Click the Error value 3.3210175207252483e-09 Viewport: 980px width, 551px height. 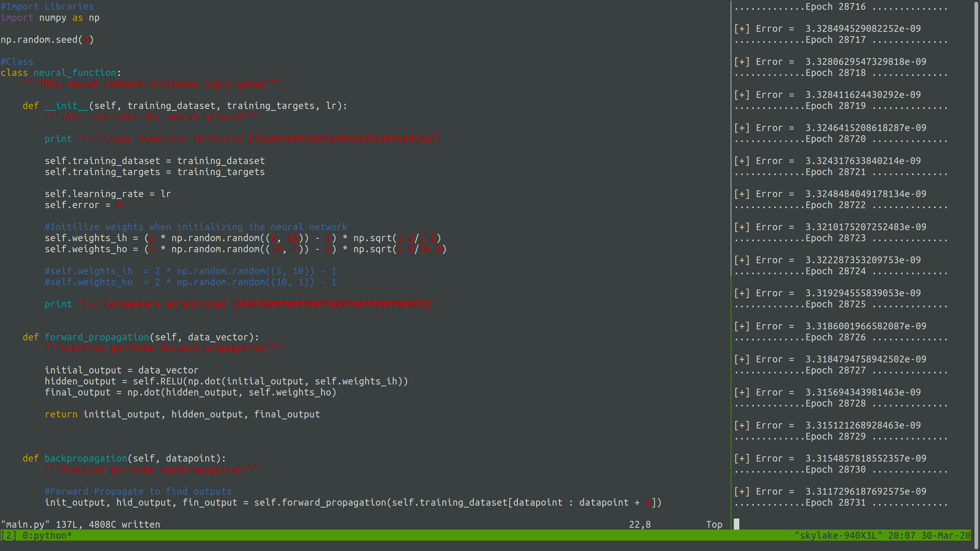[x=866, y=227]
